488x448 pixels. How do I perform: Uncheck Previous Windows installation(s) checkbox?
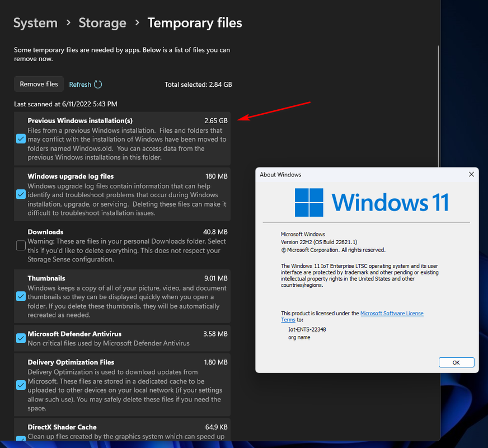pos(21,138)
